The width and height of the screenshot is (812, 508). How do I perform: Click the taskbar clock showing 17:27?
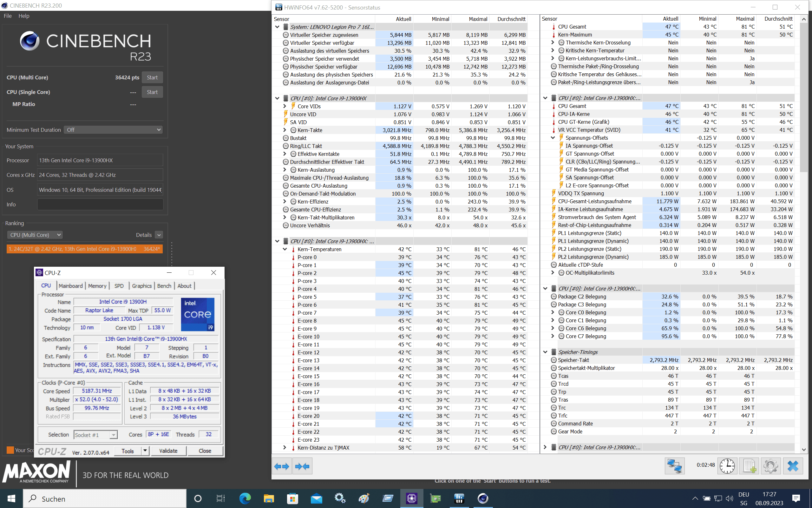pyautogui.click(x=769, y=498)
